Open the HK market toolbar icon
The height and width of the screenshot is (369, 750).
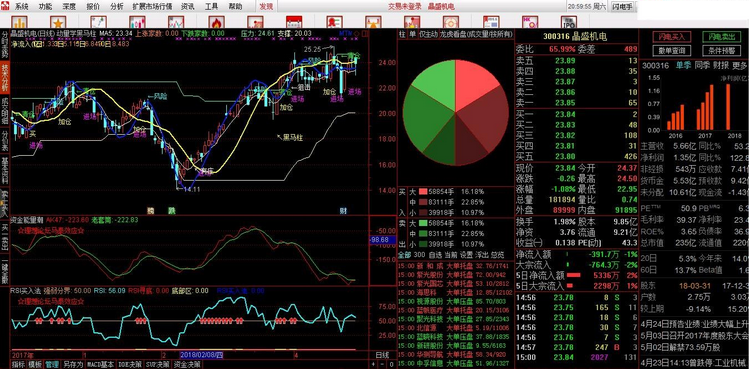click(x=530, y=22)
